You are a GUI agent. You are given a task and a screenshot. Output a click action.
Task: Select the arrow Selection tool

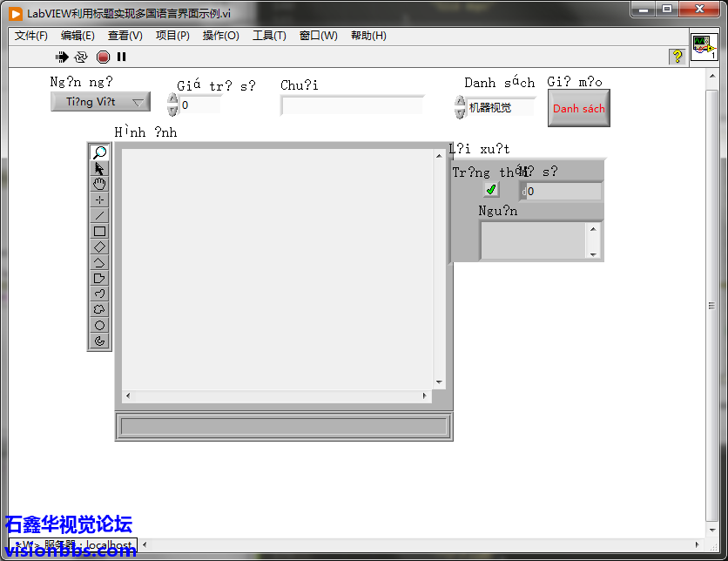tap(99, 168)
